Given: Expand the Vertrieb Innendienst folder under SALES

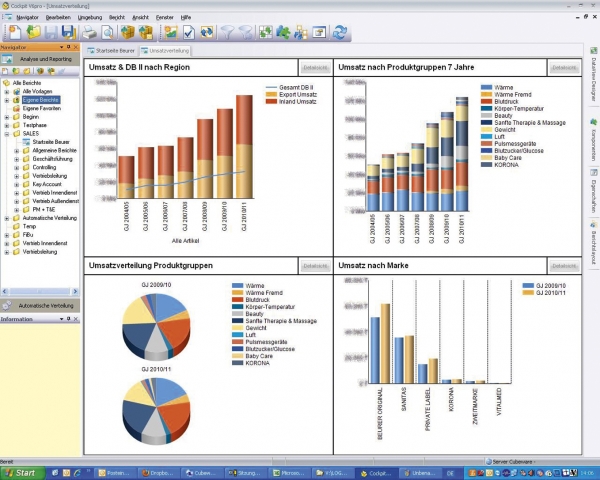Looking at the screenshot, I should [16, 192].
